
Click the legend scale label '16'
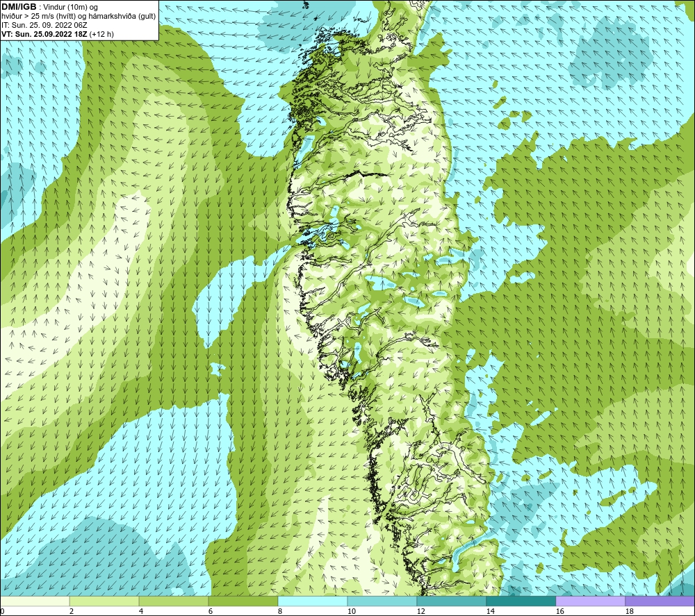[559, 612]
